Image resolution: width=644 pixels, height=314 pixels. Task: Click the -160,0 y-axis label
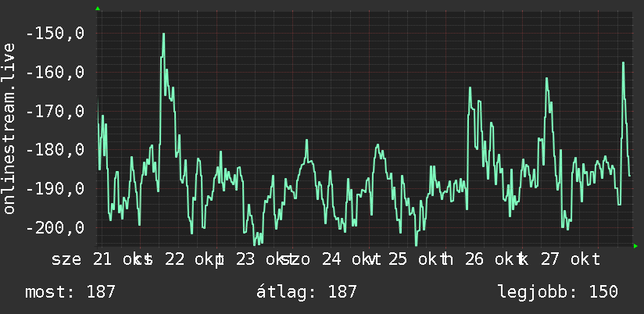(55, 72)
